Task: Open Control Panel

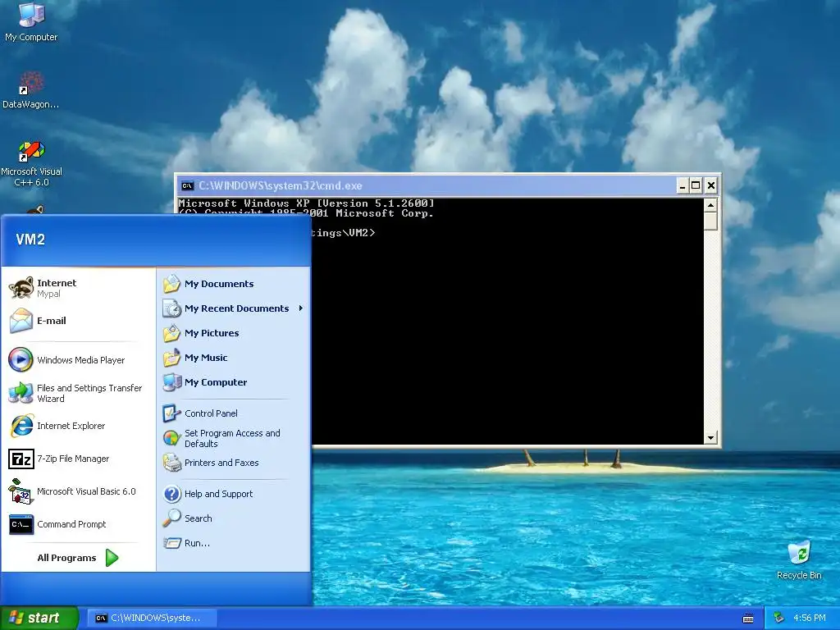Action: point(233,413)
